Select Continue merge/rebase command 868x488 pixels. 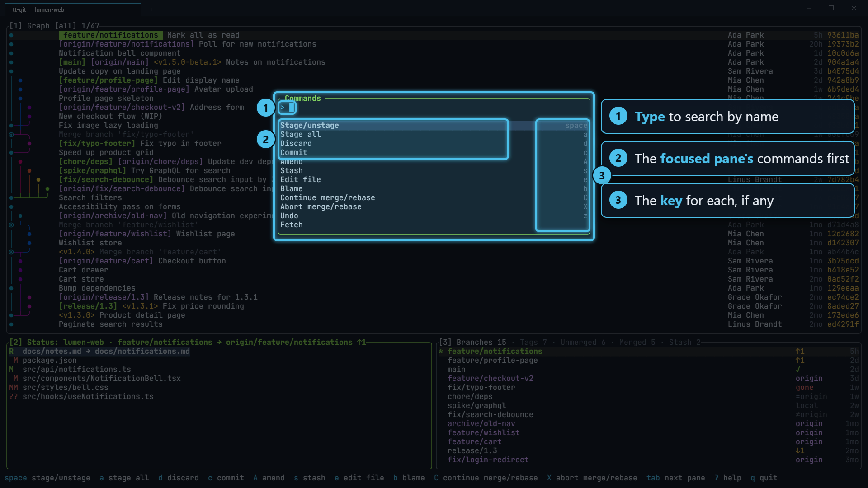(434, 198)
